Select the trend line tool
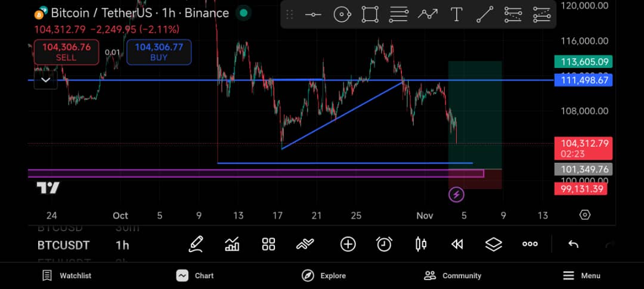The image size is (644, 289). point(485,15)
